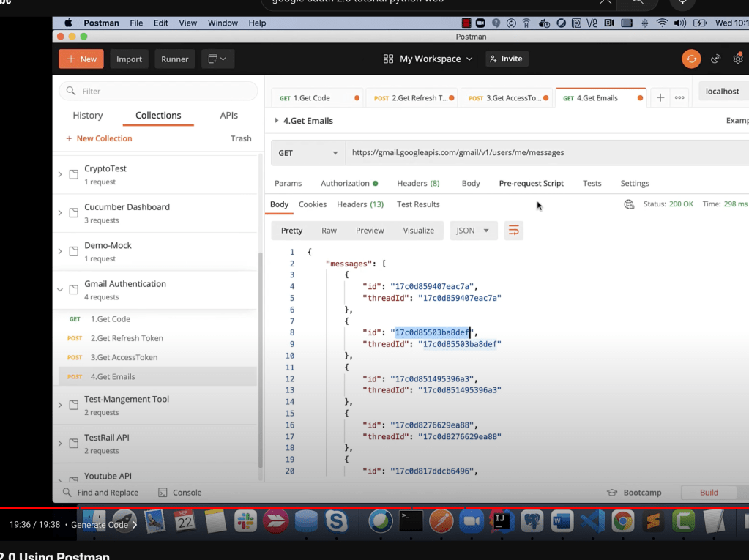This screenshot has height=560, width=749.
Task: Click the Find and Replace icon
Action: click(67, 492)
